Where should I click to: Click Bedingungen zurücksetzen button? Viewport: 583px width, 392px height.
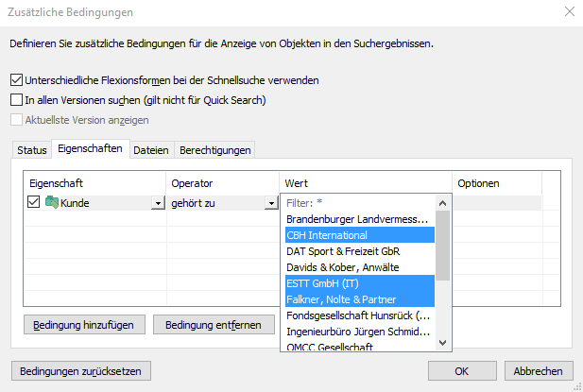80,371
